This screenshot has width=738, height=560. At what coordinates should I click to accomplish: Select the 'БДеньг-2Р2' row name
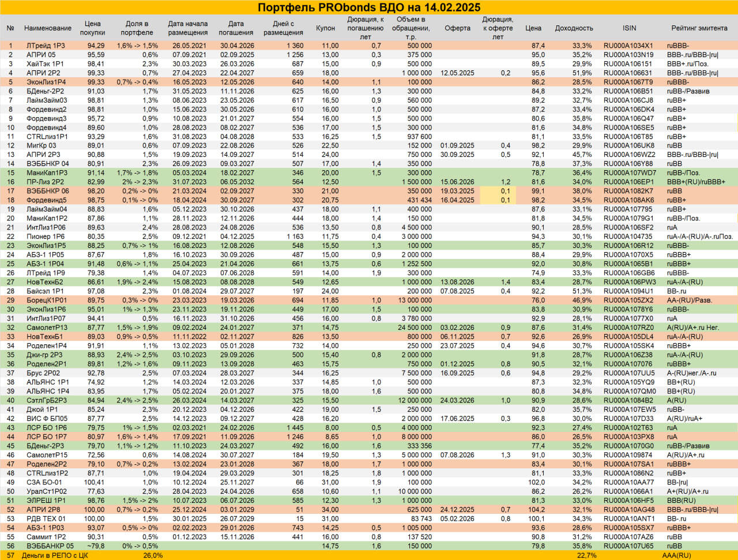(x=46, y=91)
